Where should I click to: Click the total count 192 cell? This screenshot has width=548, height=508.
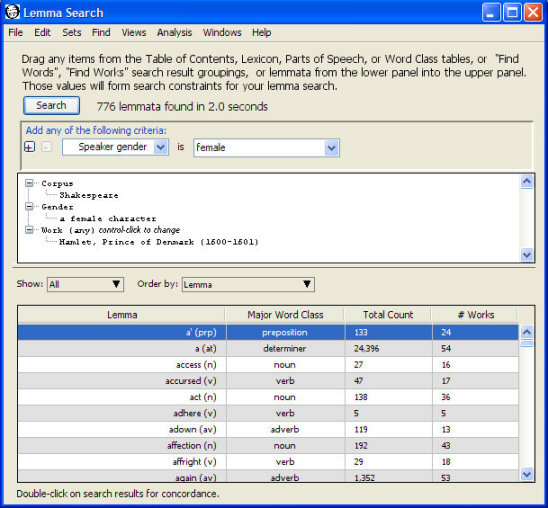388,445
